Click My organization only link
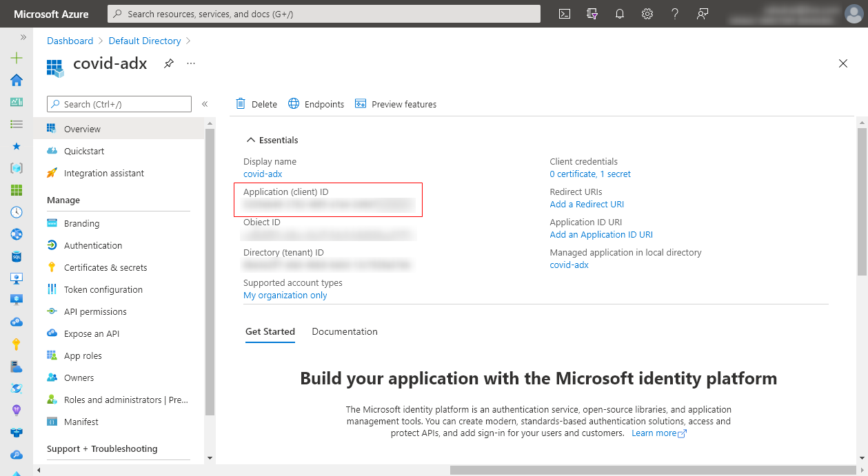Viewport: 868px width, 476px height. [285, 295]
